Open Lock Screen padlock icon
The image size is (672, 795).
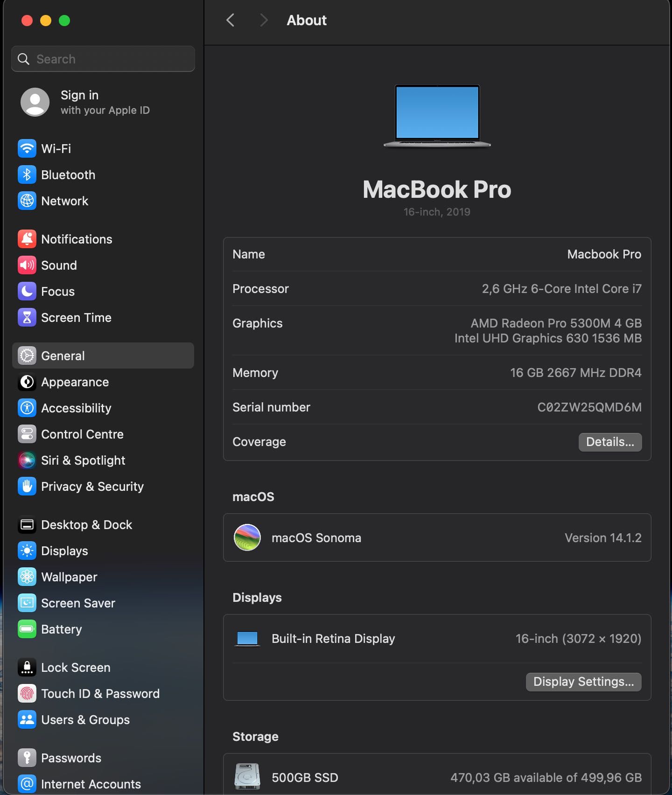pos(27,668)
